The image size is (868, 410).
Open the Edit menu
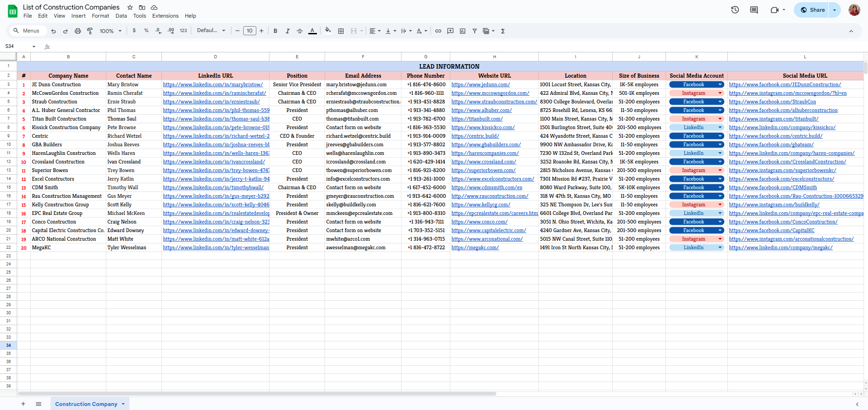[43, 16]
